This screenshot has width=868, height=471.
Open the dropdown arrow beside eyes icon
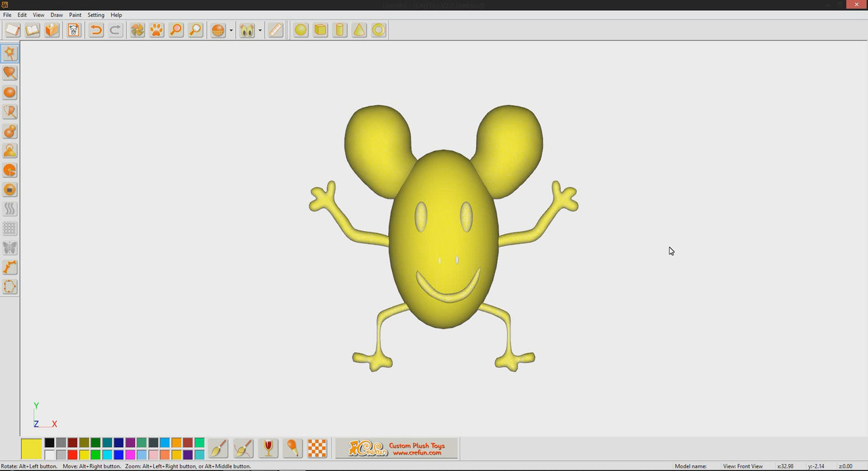coord(260,30)
